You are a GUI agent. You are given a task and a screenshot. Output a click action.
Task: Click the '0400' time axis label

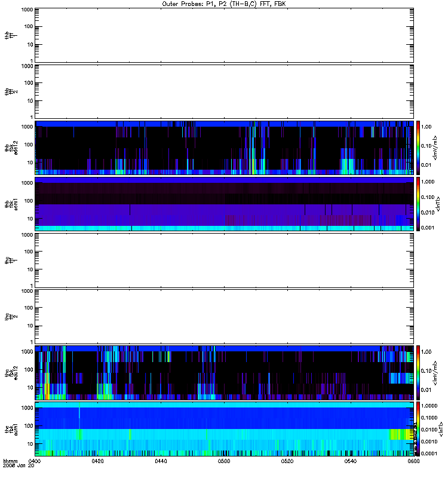click(x=34, y=461)
